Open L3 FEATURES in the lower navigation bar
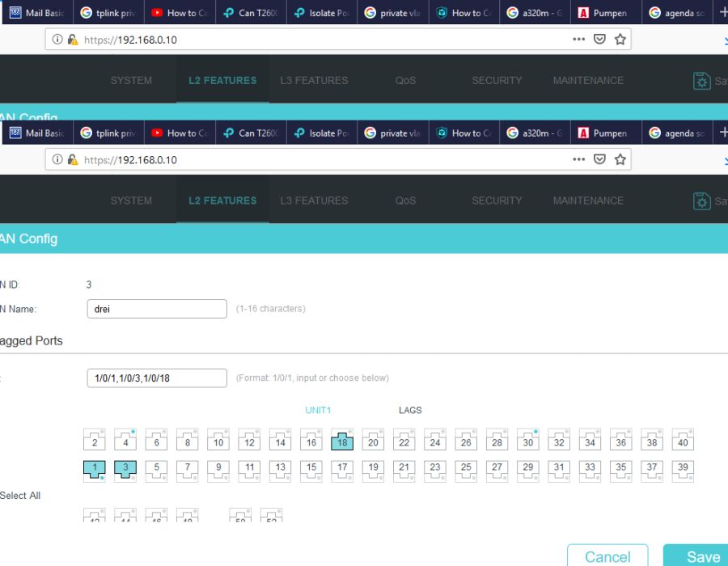 click(x=315, y=201)
